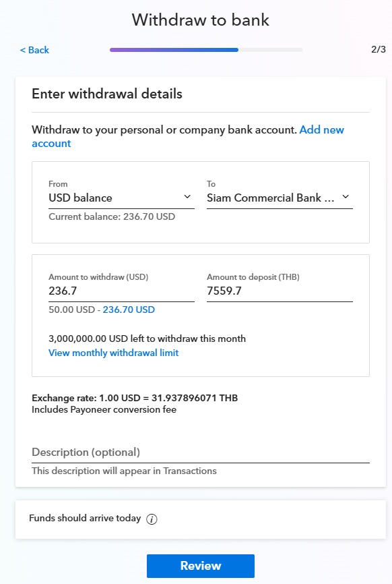Select the 236.70 USD maximum amount link
Screen dimensions: 392x584
point(129,310)
